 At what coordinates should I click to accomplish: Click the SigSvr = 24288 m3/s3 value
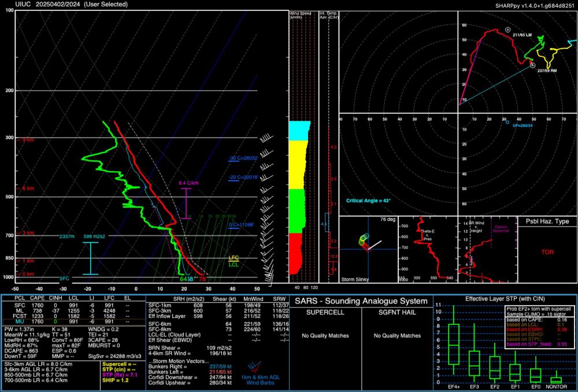point(114,356)
